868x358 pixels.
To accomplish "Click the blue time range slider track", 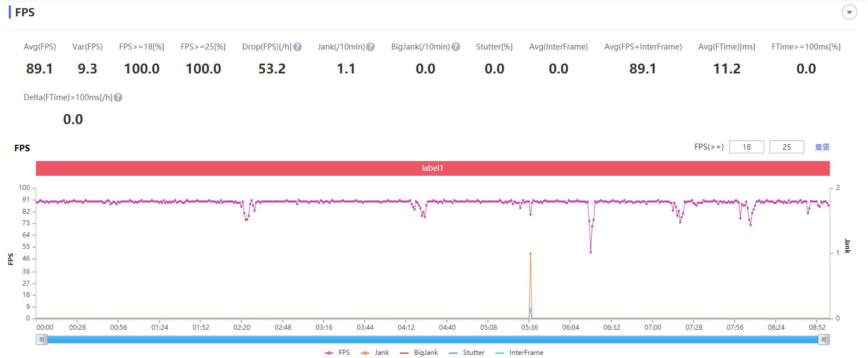I will click(x=433, y=340).
